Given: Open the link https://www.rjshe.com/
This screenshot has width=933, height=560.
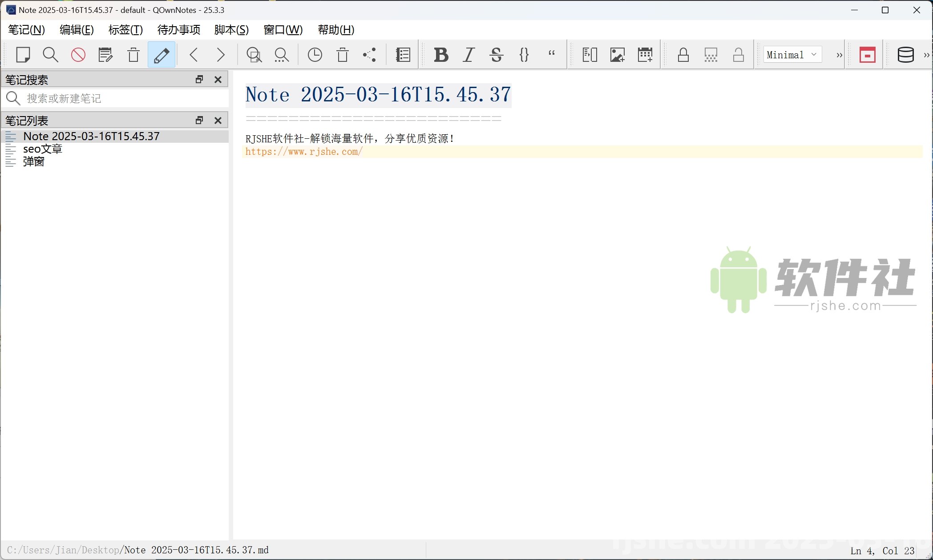Looking at the screenshot, I should (304, 152).
